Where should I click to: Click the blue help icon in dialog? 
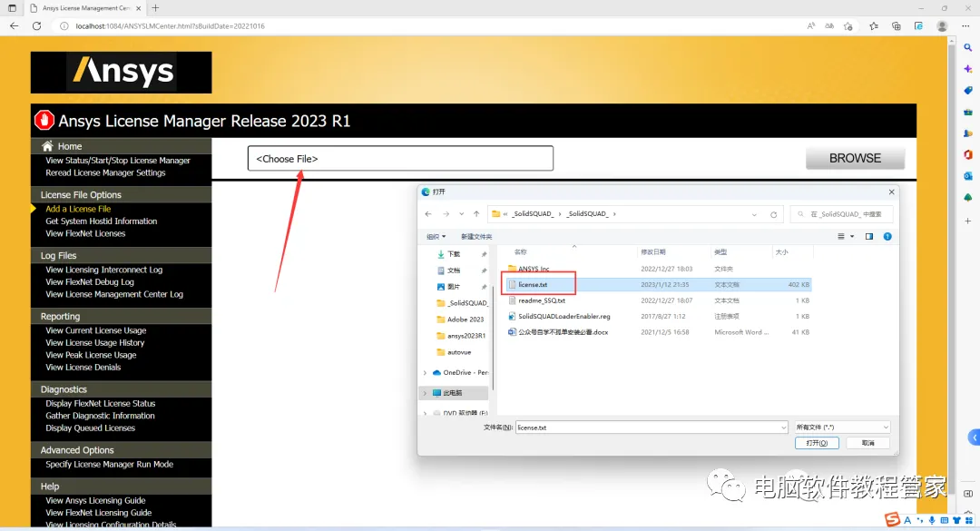[x=887, y=236]
